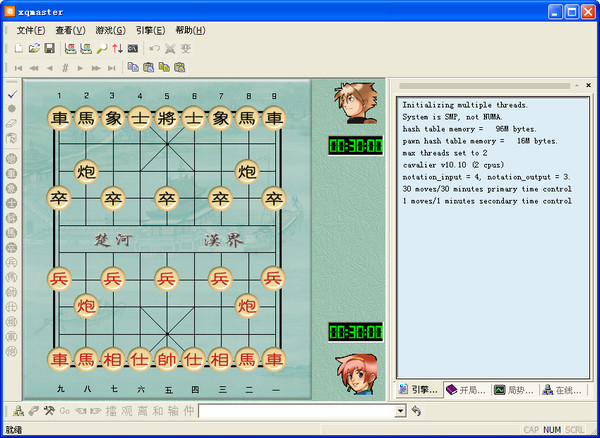Select the red 炮 on file 二

point(247,306)
